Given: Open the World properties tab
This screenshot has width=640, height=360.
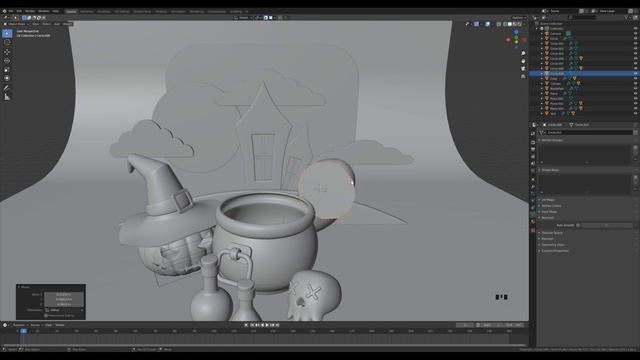Looking at the screenshot, I should pos(533,171).
